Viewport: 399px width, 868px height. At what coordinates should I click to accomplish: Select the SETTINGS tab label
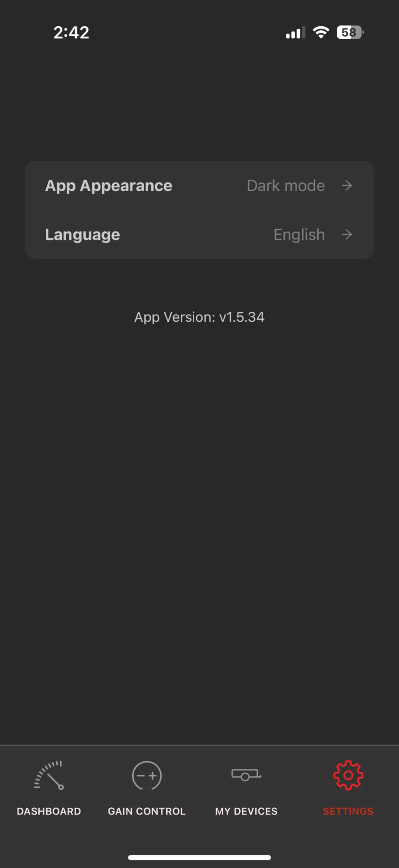coord(348,811)
